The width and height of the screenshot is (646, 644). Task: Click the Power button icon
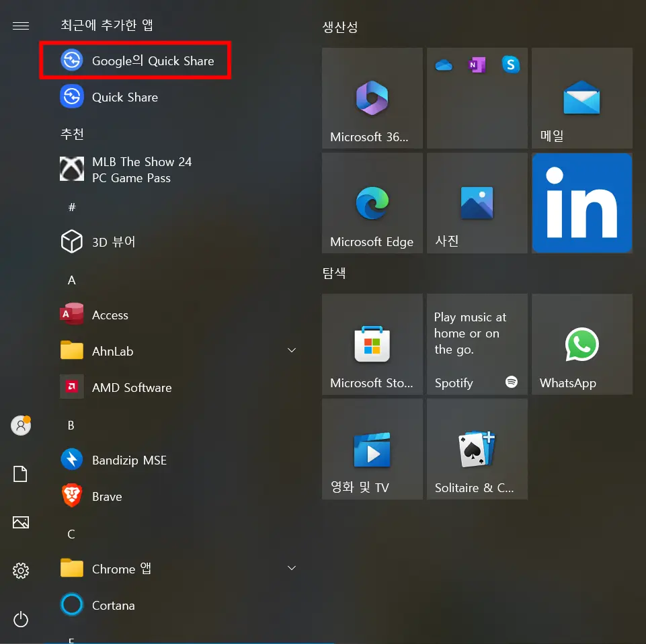click(x=21, y=619)
